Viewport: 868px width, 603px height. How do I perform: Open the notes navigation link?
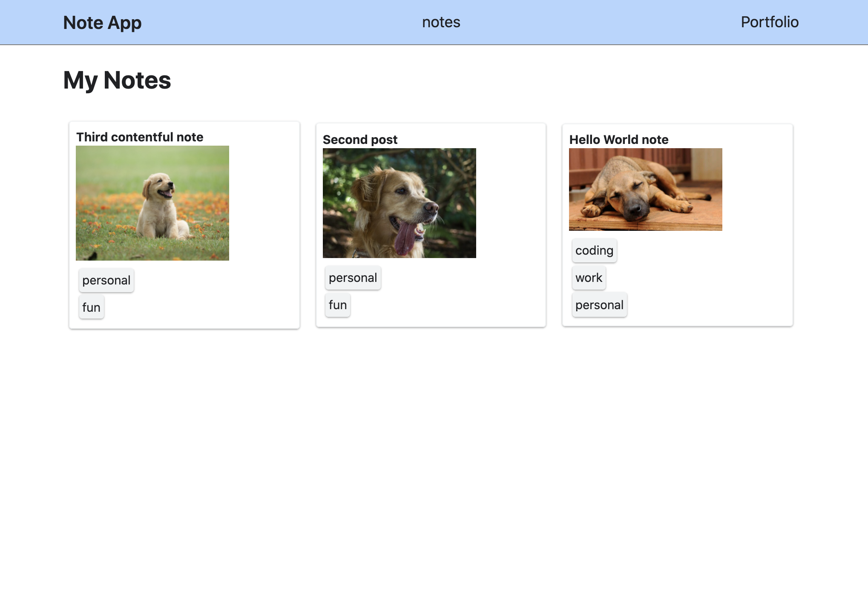[441, 22]
